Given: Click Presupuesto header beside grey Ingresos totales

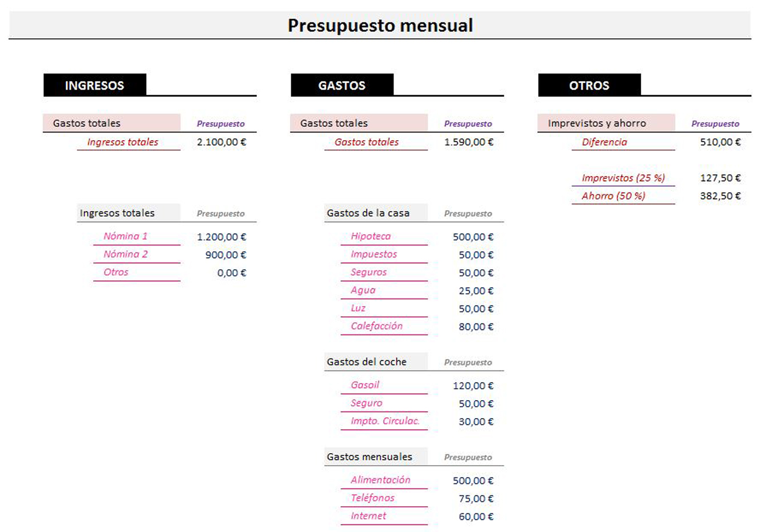Looking at the screenshot, I should (x=221, y=213).
